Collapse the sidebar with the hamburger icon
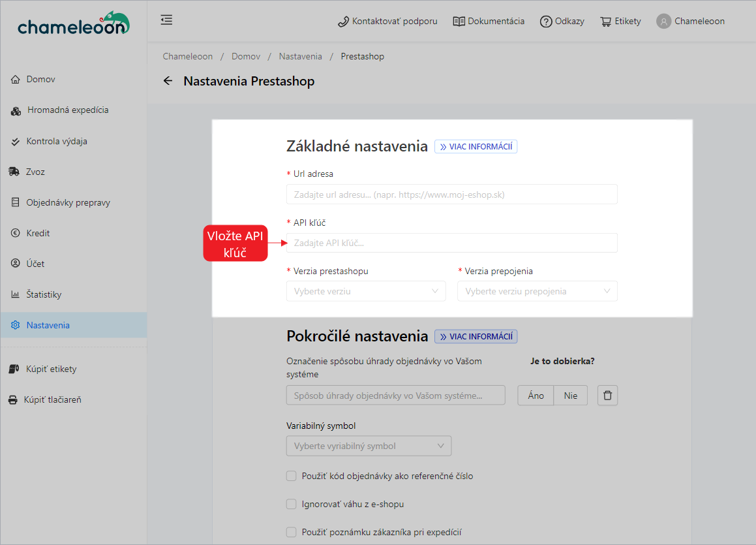 pyautogui.click(x=166, y=20)
